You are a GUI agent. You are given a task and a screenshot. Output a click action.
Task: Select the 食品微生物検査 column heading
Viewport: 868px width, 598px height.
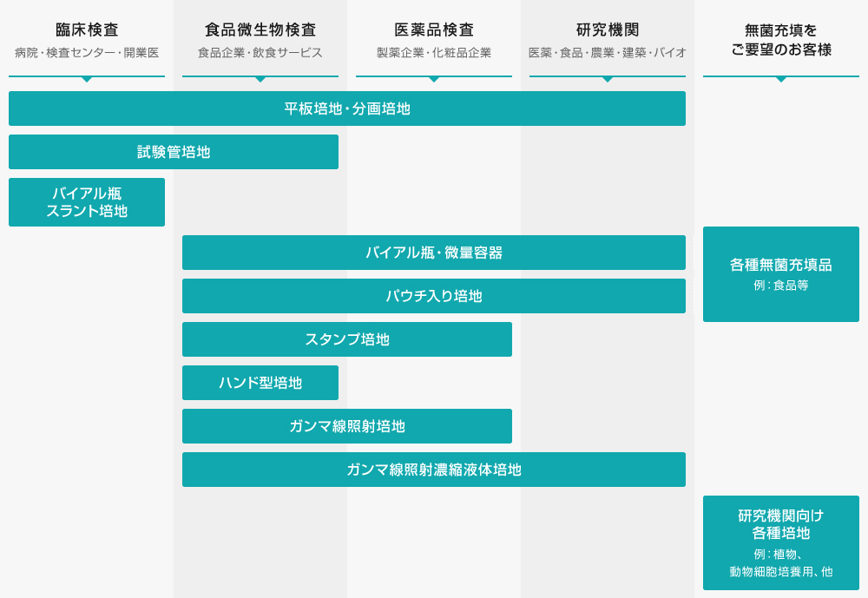pos(260,30)
